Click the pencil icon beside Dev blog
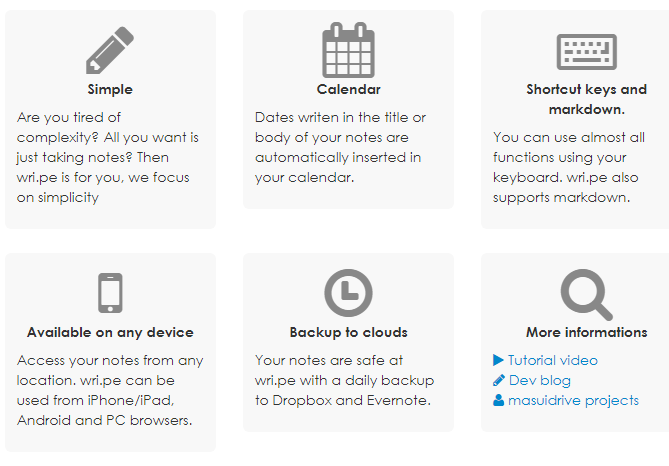Viewport: 669px width, 466px height. [x=499, y=380]
